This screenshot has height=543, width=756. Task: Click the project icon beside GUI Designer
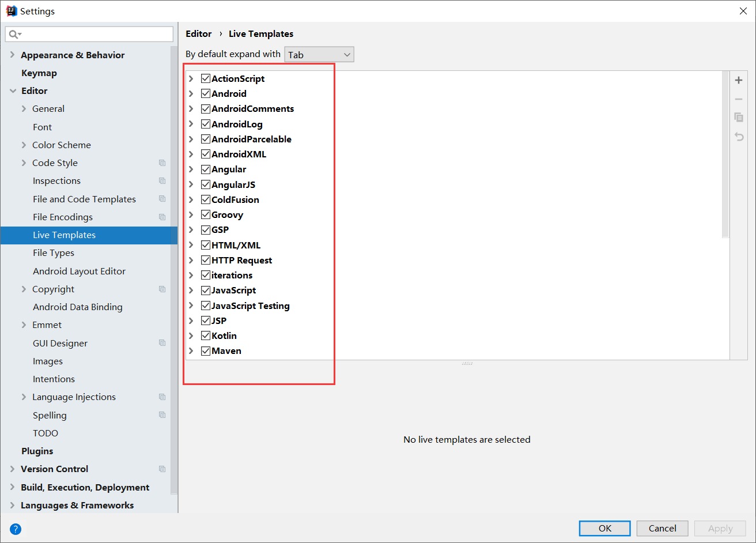point(162,343)
